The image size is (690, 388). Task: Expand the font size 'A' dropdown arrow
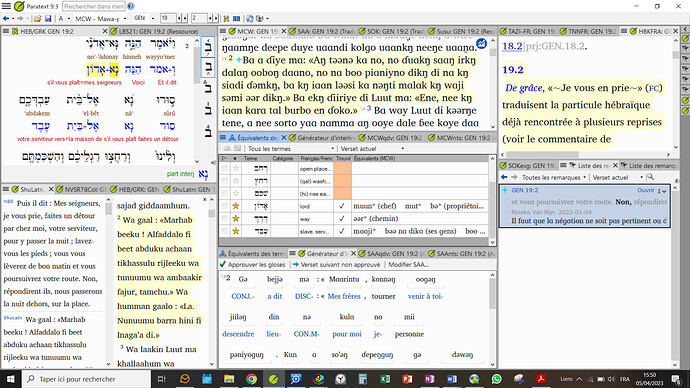68,19
